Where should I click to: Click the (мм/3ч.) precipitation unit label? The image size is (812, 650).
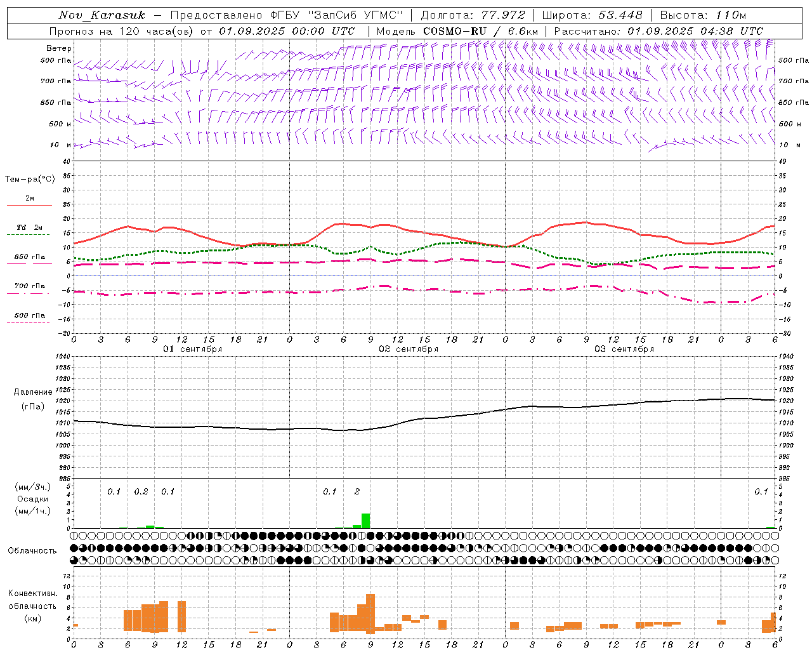coord(33,487)
